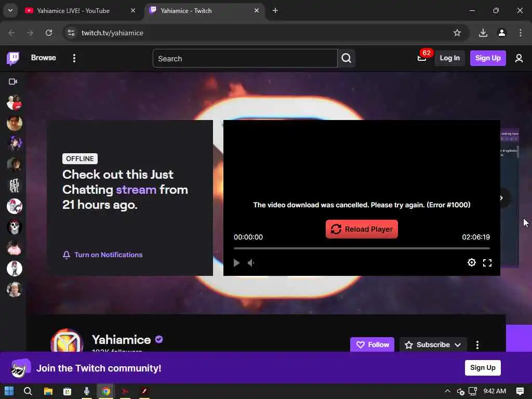Select the Yahiamice - Twitch tab
The width and height of the screenshot is (532, 399).
[205, 10]
